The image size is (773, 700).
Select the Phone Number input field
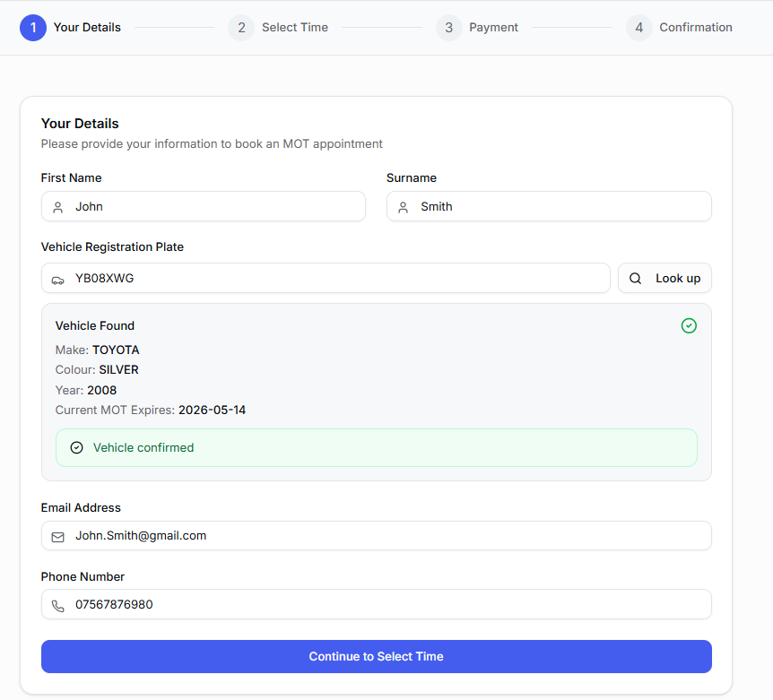pyautogui.click(x=376, y=604)
